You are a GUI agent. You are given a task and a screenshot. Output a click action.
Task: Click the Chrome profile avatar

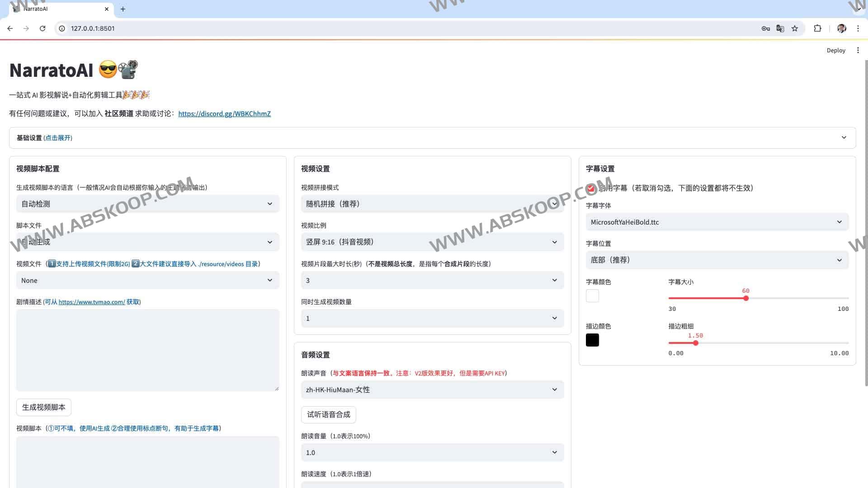841,28
